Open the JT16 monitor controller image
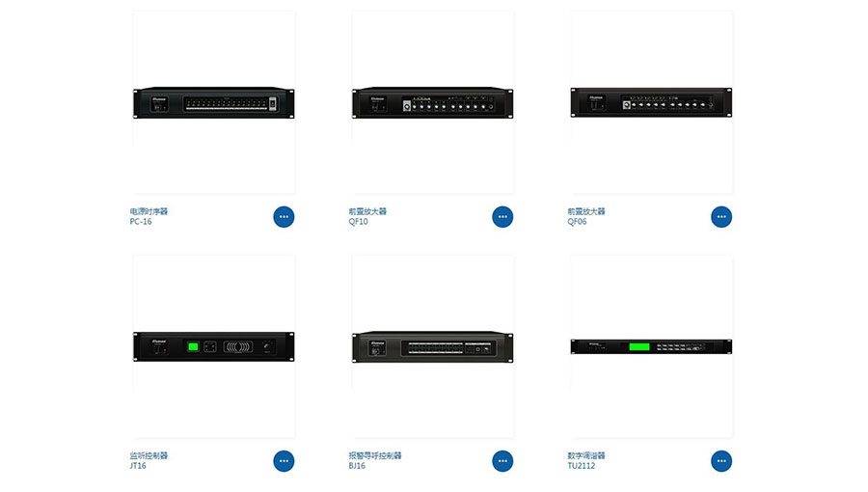The width and height of the screenshot is (868, 492). pyautogui.click(x=214, y=346)
